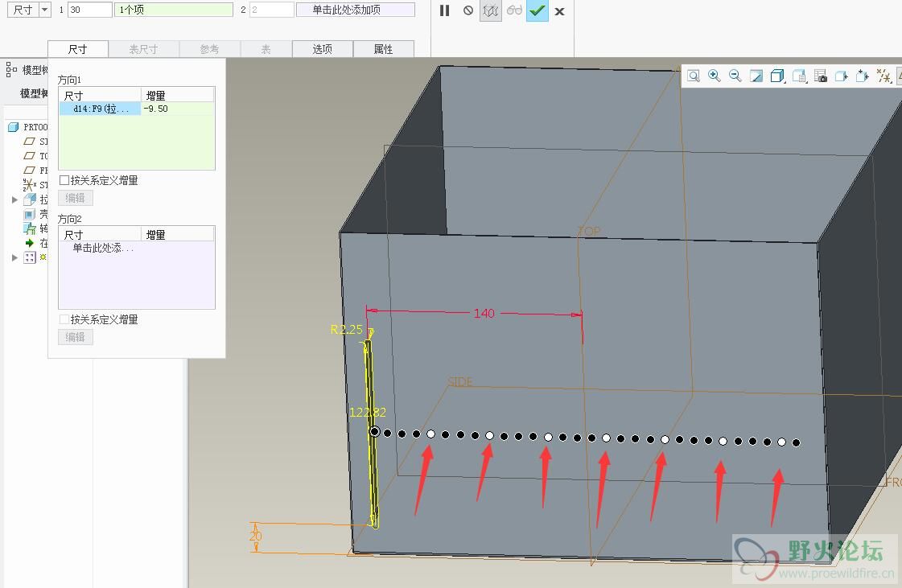Select the second datum plane in tree

[x=35, y=155]
